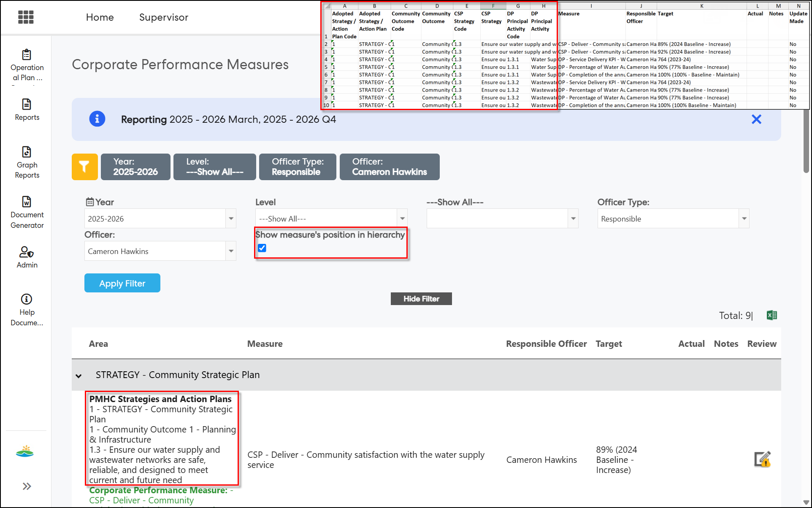Open the Year dropdown showing 2025-2026
The image size is (812, 508).
(160, 219)
